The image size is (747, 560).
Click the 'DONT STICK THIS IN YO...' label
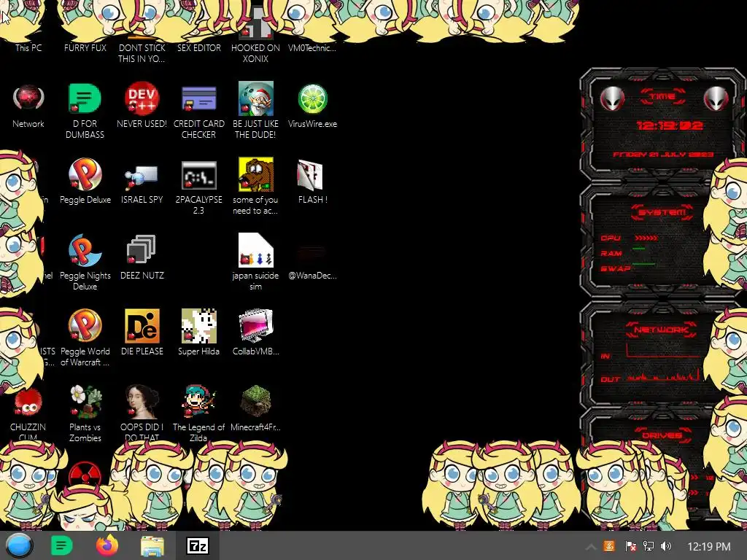(142, 53)
